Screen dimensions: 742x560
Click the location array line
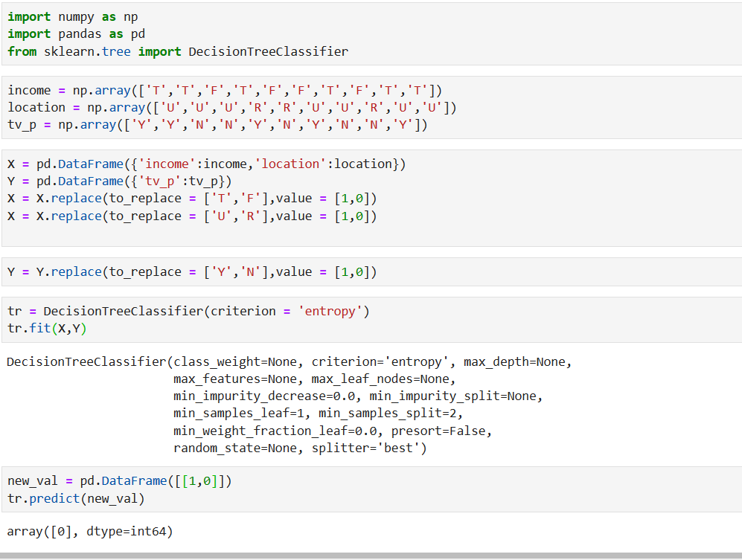232,108
